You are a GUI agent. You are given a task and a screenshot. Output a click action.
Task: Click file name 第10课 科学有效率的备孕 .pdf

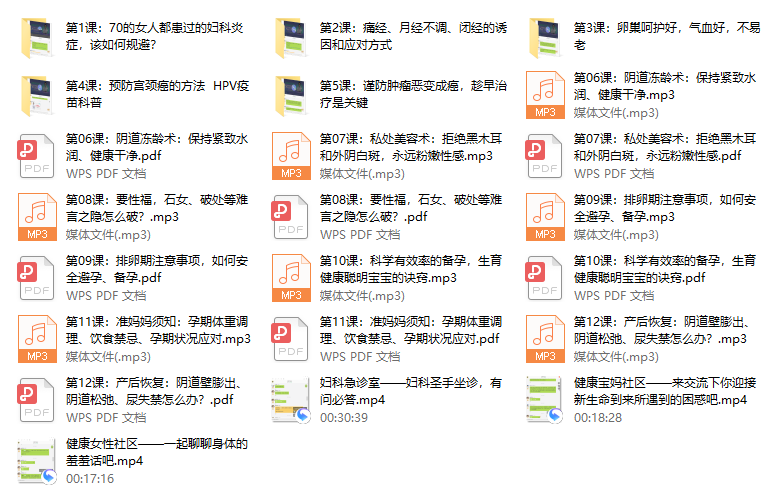tap(665, 269)
